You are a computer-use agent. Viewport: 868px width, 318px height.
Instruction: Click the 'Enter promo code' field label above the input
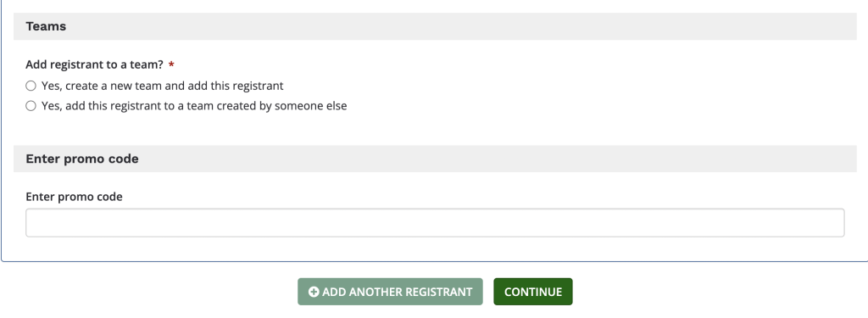tap(75, 197)
